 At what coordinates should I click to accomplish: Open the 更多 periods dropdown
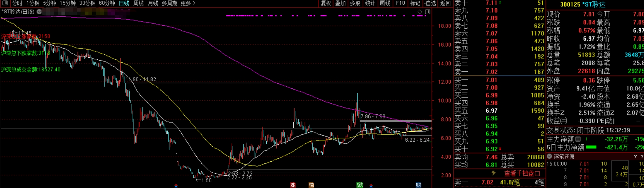(188, 3)
